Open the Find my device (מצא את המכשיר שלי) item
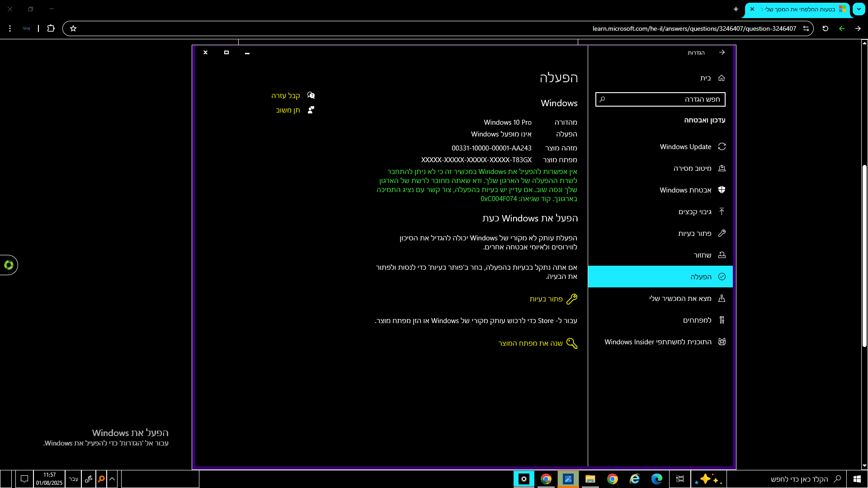 (x=680, y=299)
